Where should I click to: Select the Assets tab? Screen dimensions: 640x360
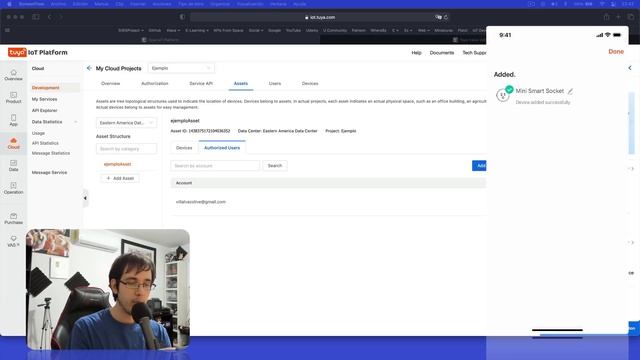pos(241,83)
